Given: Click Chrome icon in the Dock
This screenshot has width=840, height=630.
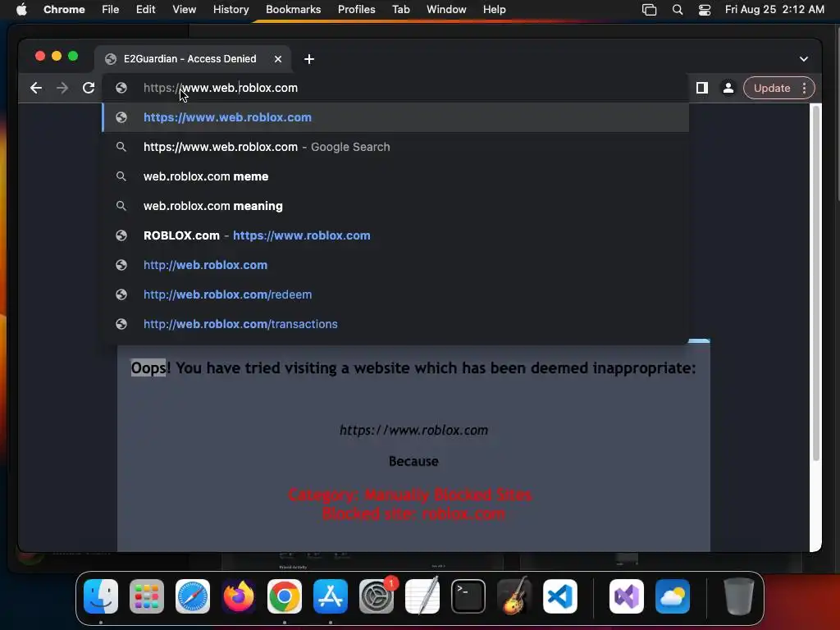Looking at the screenshot, I should 285,596.
